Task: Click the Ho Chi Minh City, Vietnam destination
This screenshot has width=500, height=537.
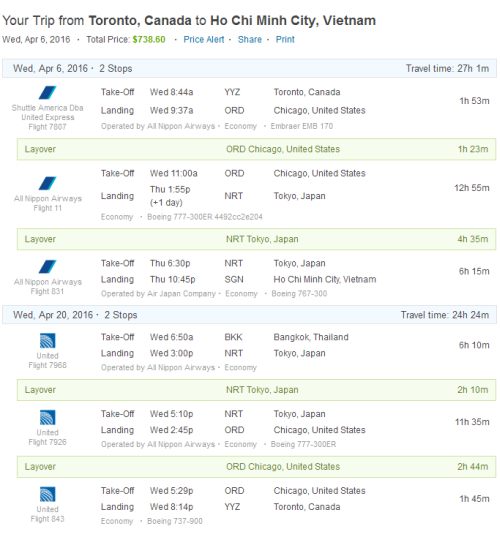Action: click(325, 279)
